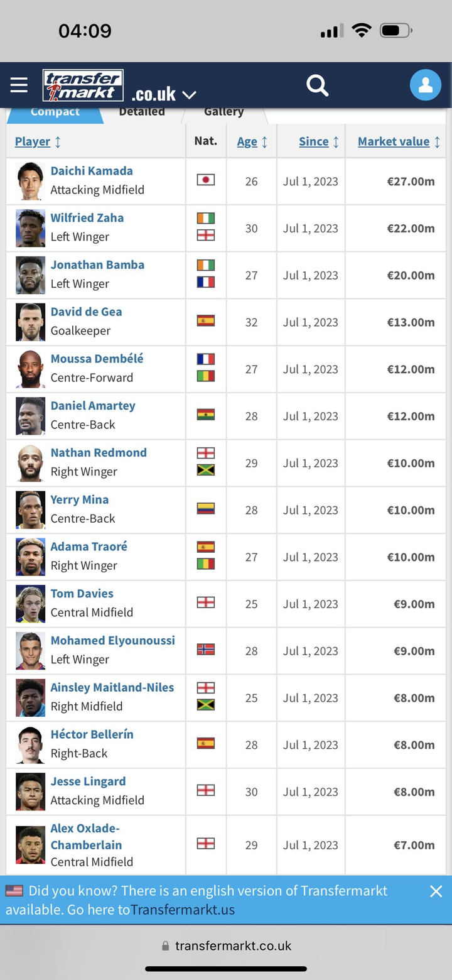Switch to the Gallery tab

(x=223, y=112)
